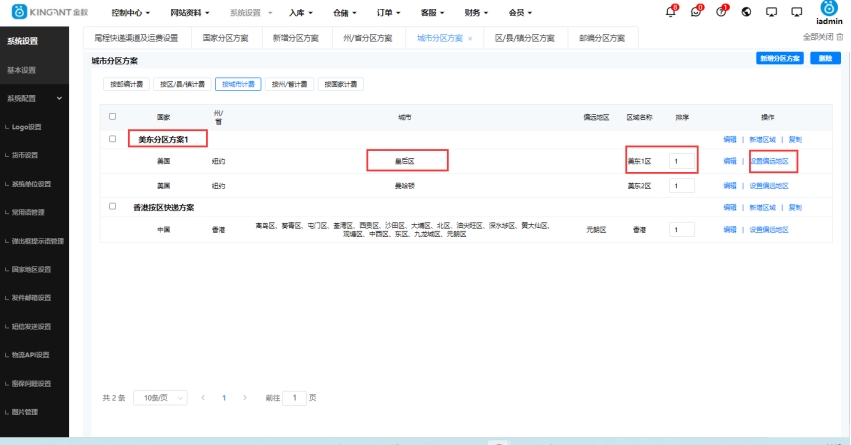Close the 城市分区方案 tab with x icon
Screen dimensions: 851x445
point(470,38)
